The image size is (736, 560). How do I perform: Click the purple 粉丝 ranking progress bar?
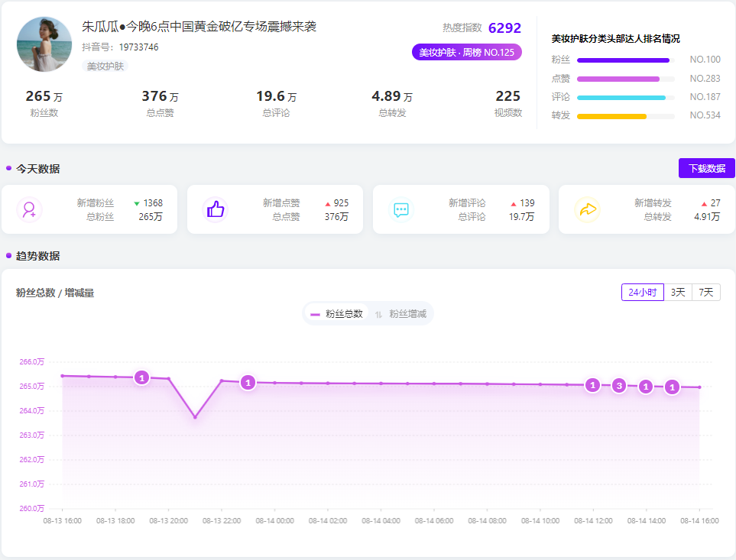[627, 59]
